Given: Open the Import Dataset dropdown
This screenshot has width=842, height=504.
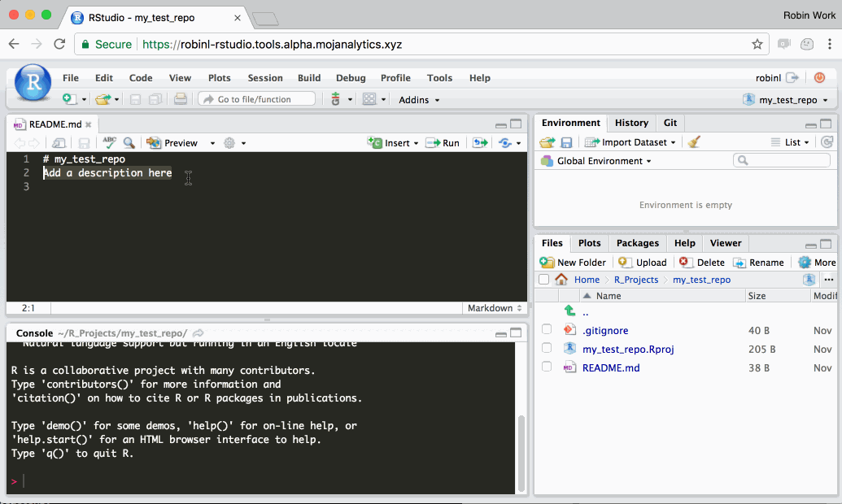Looking at the screenshot, I should click(630, 142).
